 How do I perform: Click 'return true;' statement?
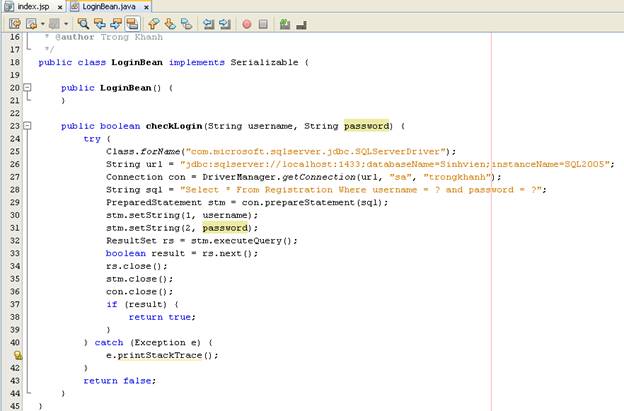[162, 317]
